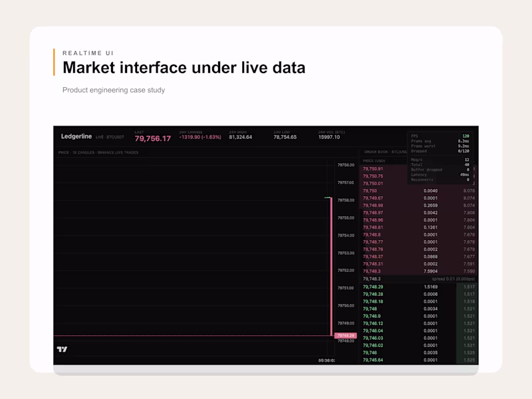Click the 24h high value 81,324.64
Screen dimensions: 532x399
point(241,137)
